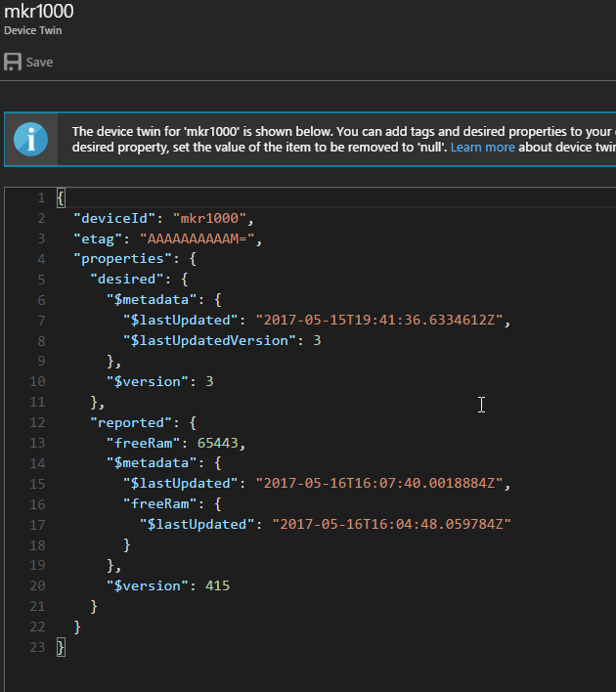Click the timestamp ending in 48.059784Z
This screenshot has height=692, width=616.
[x=391, y=524]
